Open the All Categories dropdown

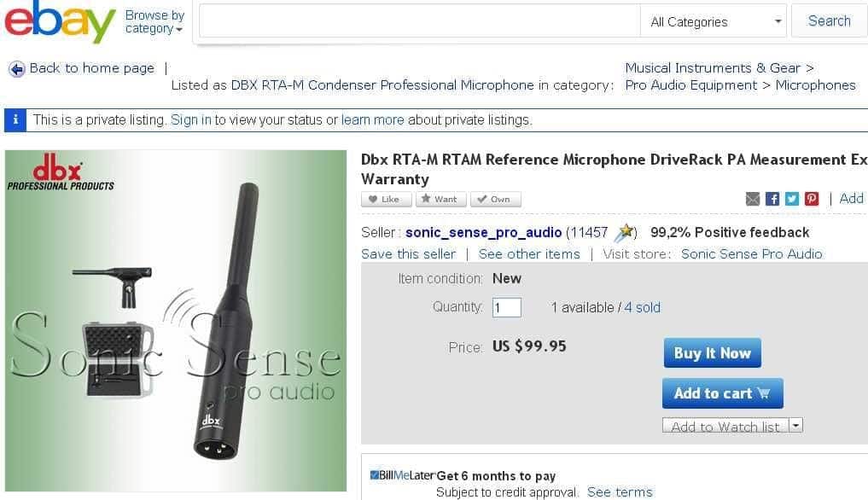(x=714, y=21)
